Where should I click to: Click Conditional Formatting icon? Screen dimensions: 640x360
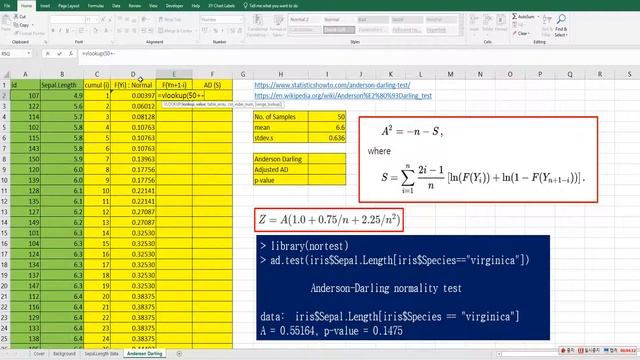[257, 20]
